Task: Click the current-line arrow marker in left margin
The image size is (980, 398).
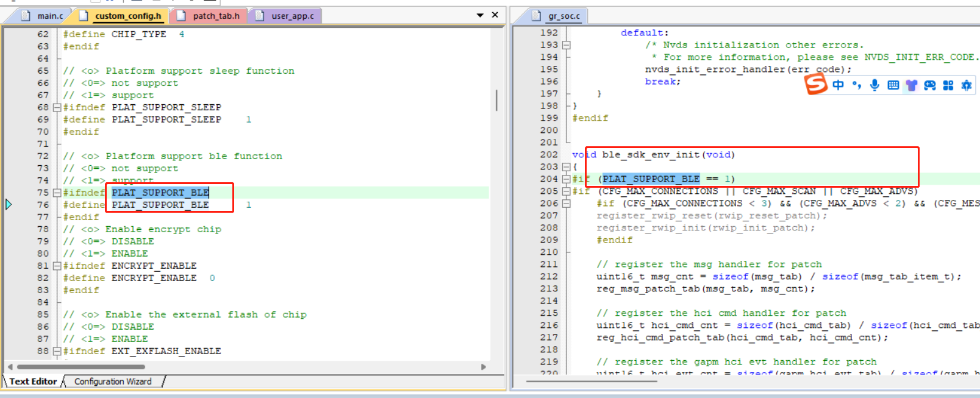Action: coord(9,204)
